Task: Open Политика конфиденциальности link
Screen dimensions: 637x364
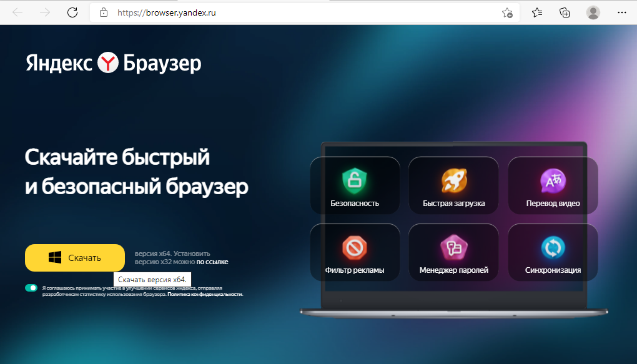Action: [x=205, y=294]
